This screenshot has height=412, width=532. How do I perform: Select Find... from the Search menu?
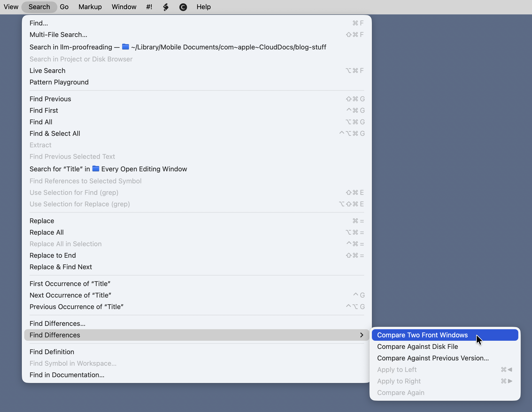[x=39, y=23]
